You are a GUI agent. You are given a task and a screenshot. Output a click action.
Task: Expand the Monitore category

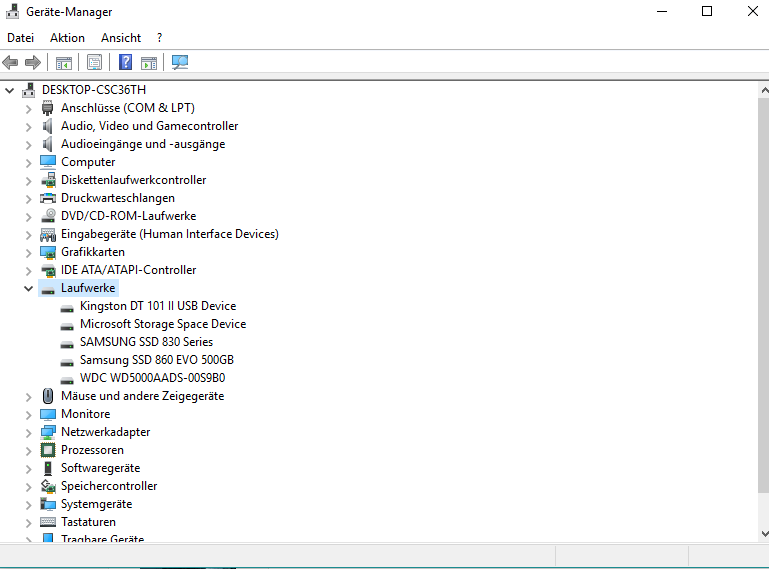[x=28, y=415]
